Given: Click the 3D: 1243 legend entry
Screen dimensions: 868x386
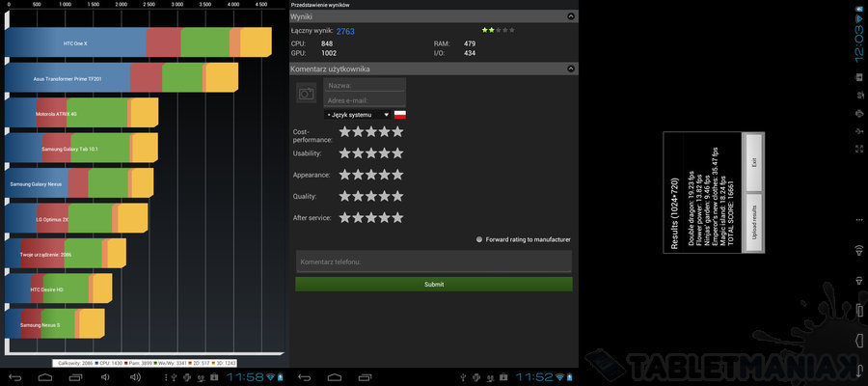Looking at the screenshot, I should (x=224, y=363).
